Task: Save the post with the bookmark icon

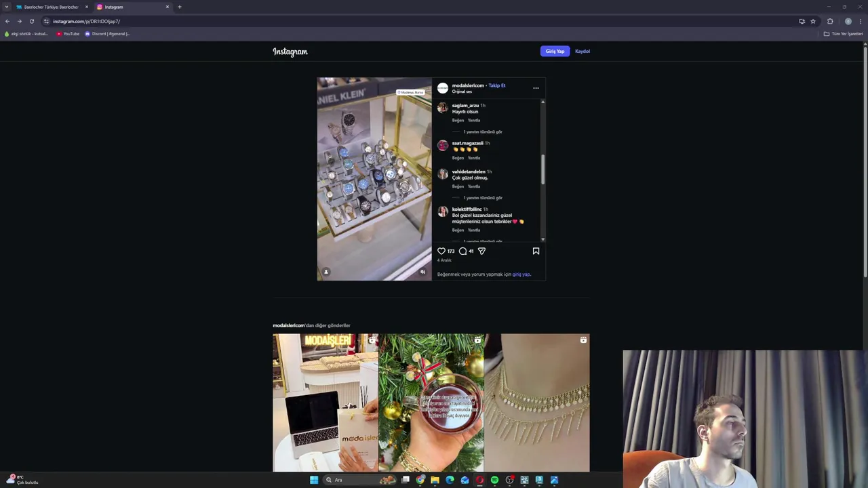Action: pyautogui.click(x=536, y=251)
